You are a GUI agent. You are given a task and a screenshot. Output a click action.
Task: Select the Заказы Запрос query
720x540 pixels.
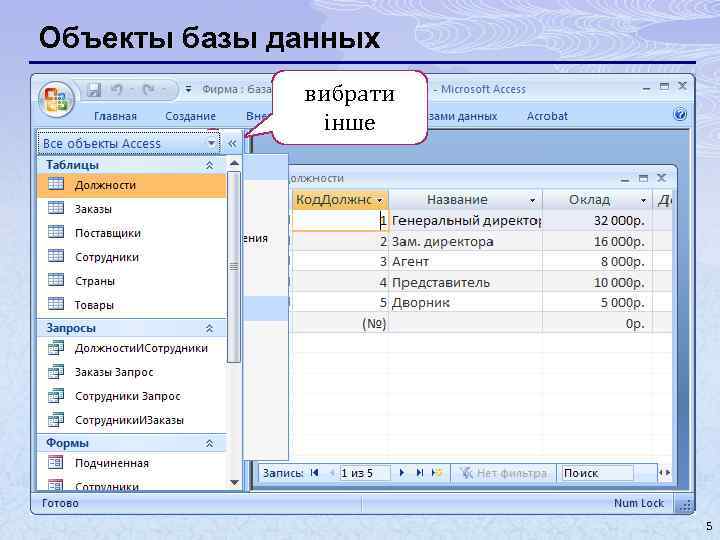(x=132, y=372)
